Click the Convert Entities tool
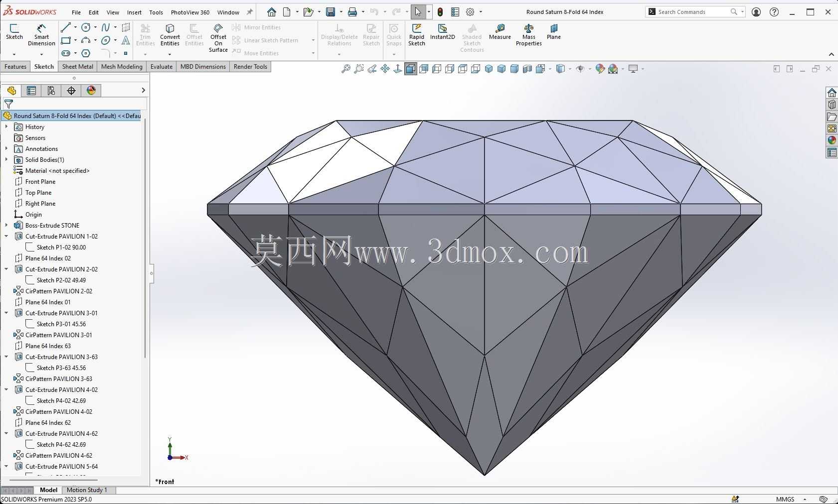The width and height of the screenshot is (838, 504). click(170, 35)
